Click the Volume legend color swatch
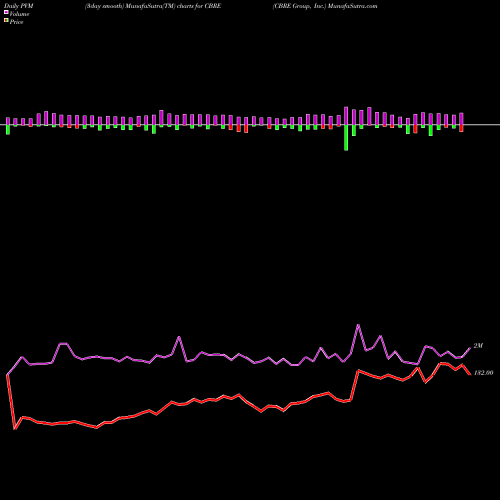500x500 pixels. tap(6, 13)
